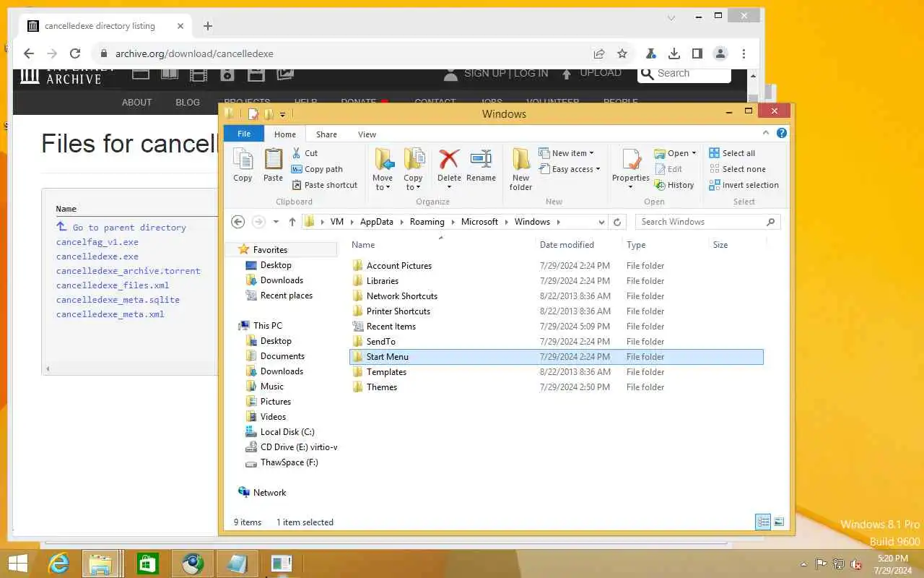
Task: Click the Paste clipboard icon
Action: click(273, 165)
